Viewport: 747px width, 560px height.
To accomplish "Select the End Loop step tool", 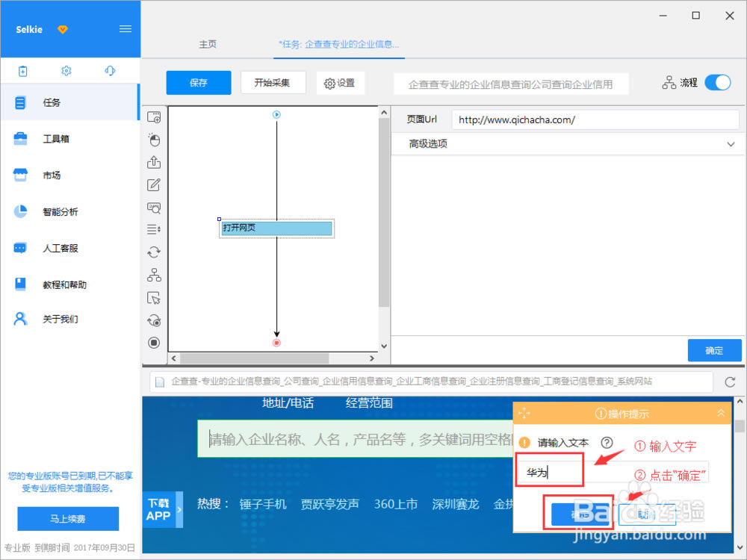I will point(154,320).
